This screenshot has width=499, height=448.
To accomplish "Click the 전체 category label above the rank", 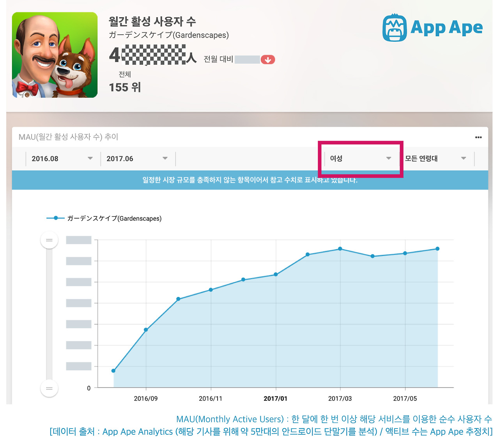I will (x=125, y=74).
